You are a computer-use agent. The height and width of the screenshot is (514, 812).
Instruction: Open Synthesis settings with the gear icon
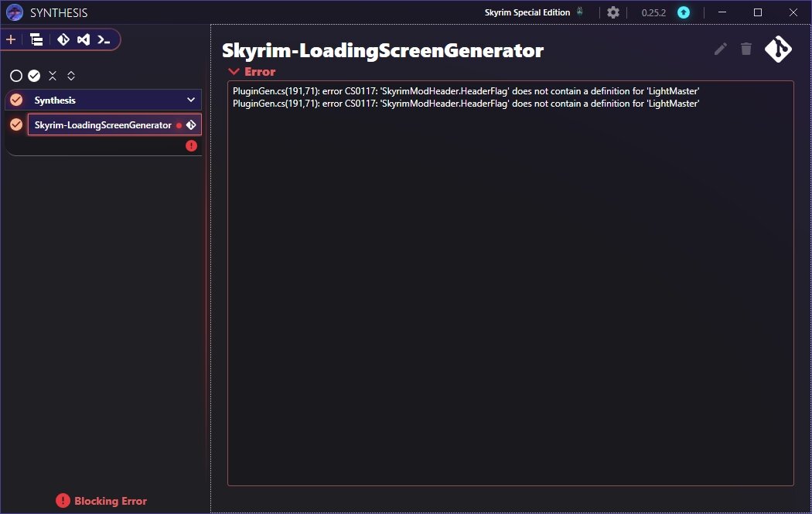tap(613, 12)
